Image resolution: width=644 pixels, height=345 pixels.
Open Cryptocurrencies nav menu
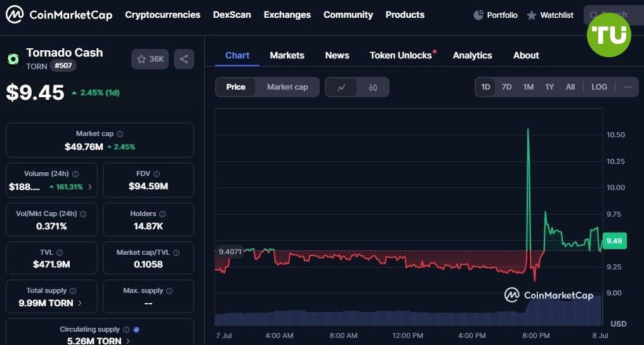[x=162, y=15]
